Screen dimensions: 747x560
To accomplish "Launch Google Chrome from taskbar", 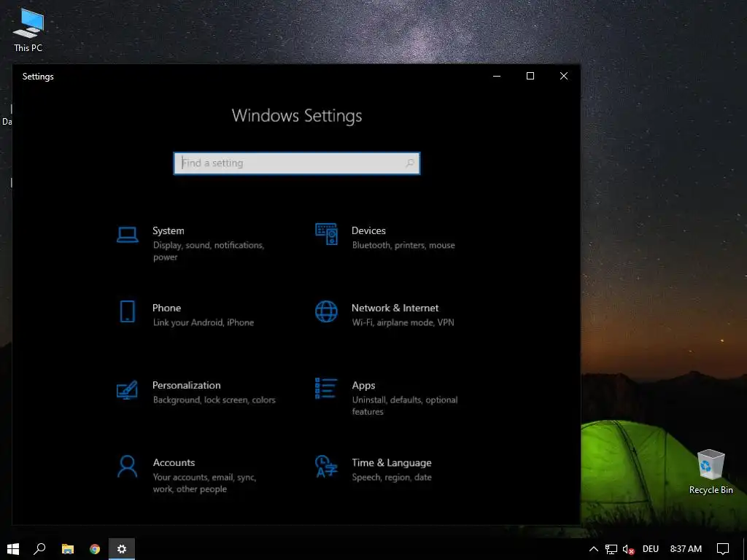I will coord(95,549).
